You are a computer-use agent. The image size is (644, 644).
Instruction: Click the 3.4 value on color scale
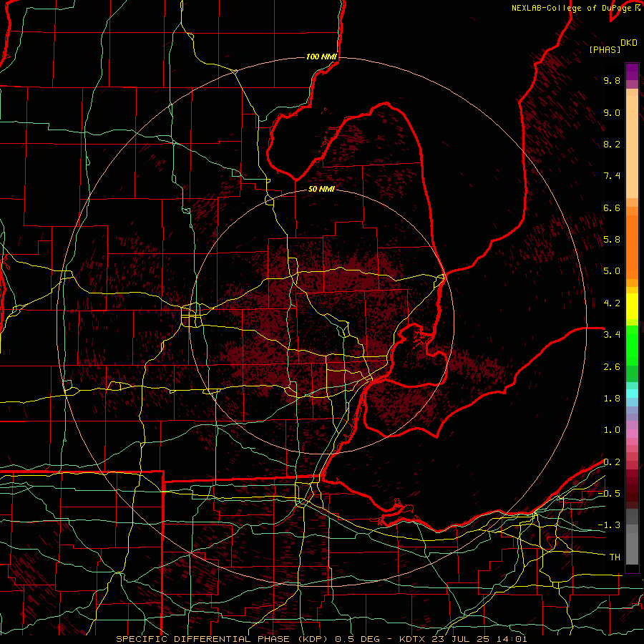tap(612, 335)
